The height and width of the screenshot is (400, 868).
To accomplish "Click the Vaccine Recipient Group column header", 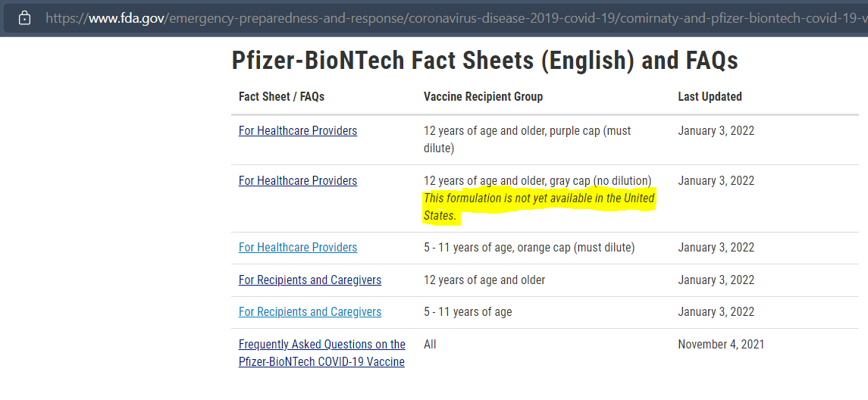I will [x=483, y=97].
